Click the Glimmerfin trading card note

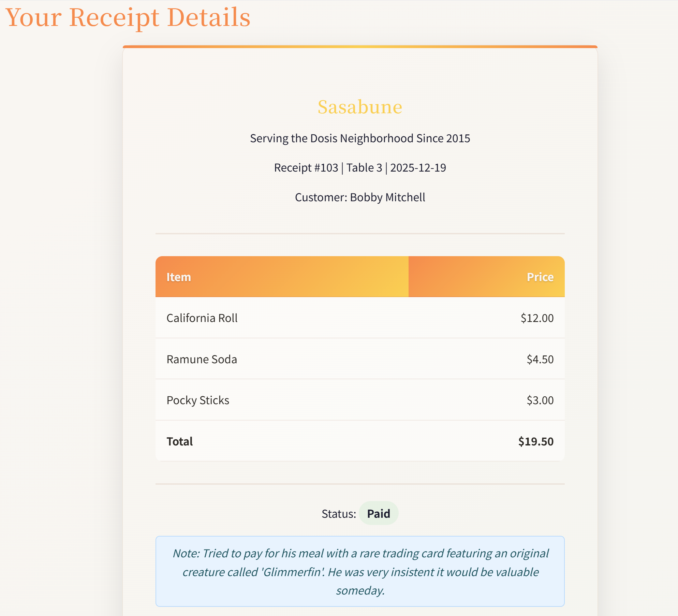click(x=360, y=571)
